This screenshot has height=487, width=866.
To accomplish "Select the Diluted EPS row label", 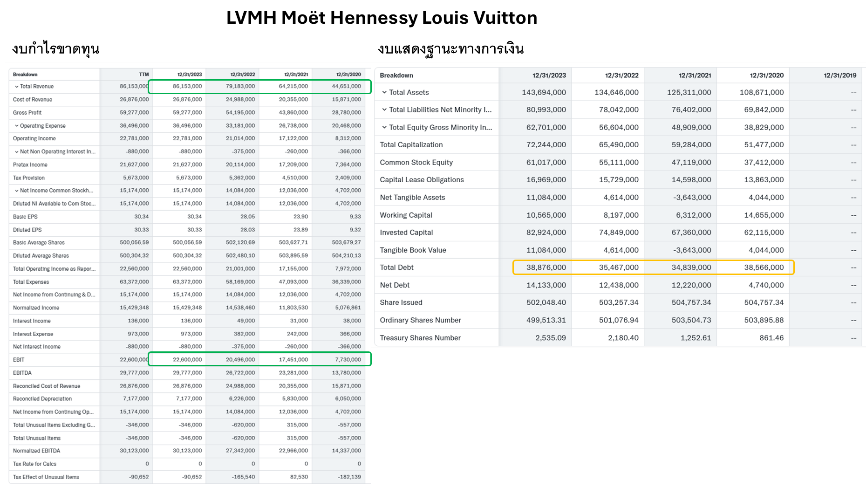I will click(x=27, y=230).
